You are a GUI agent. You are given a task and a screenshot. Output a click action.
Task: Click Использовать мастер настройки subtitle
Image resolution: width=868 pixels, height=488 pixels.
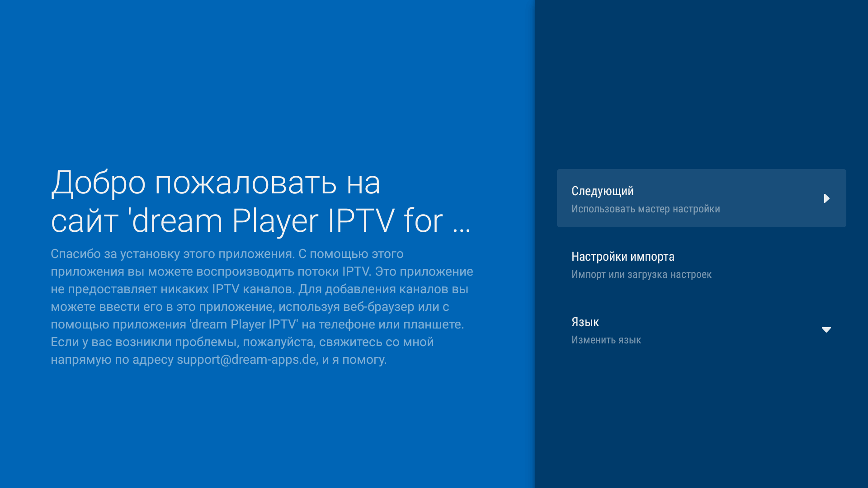(x=646, y=209)
